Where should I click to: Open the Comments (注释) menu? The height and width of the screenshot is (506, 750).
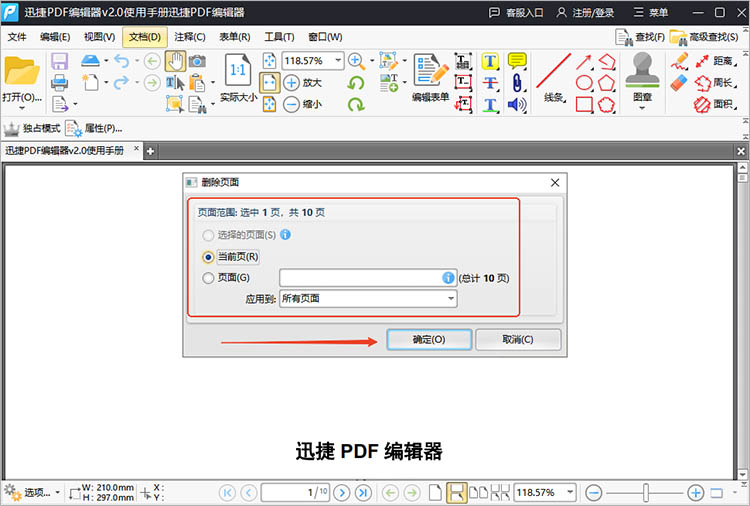click(190, 37)
